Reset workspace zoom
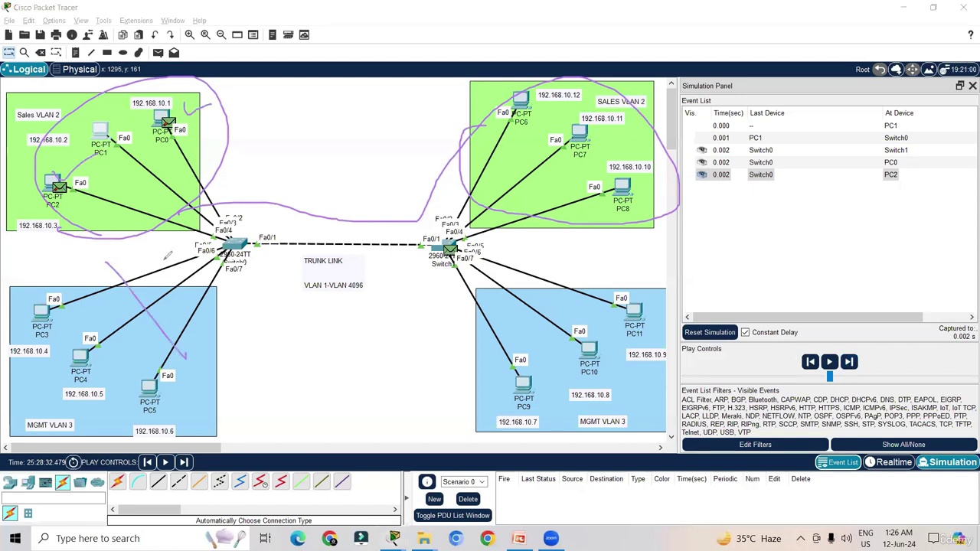The width and height of the screenshot is (980, 551). tap(205, 34)
